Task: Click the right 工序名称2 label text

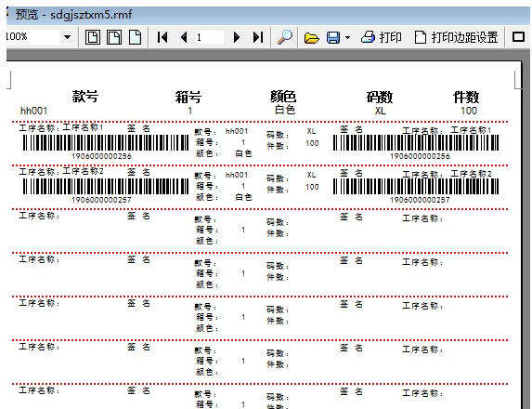Action: (x=471, y=174)
